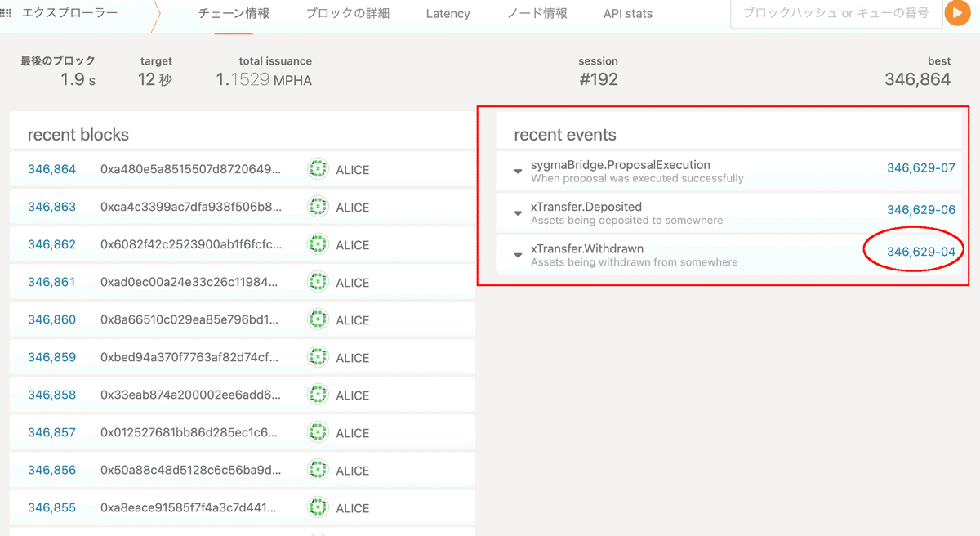980x536 pixels.
Task: Click ALICE identicon on block 346,863 row
Action: click(317, 207)
